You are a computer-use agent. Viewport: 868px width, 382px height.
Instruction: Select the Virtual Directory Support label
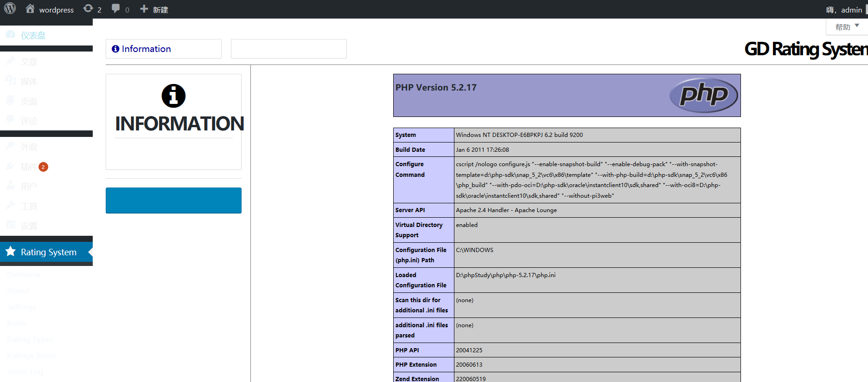click(419, 230)
